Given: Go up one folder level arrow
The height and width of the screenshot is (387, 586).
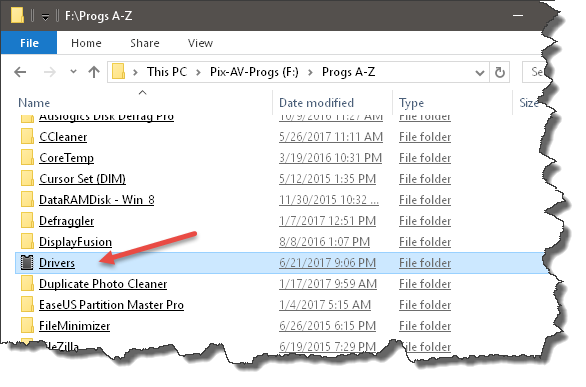Looking at the screenshot, I should coord(94,72).
